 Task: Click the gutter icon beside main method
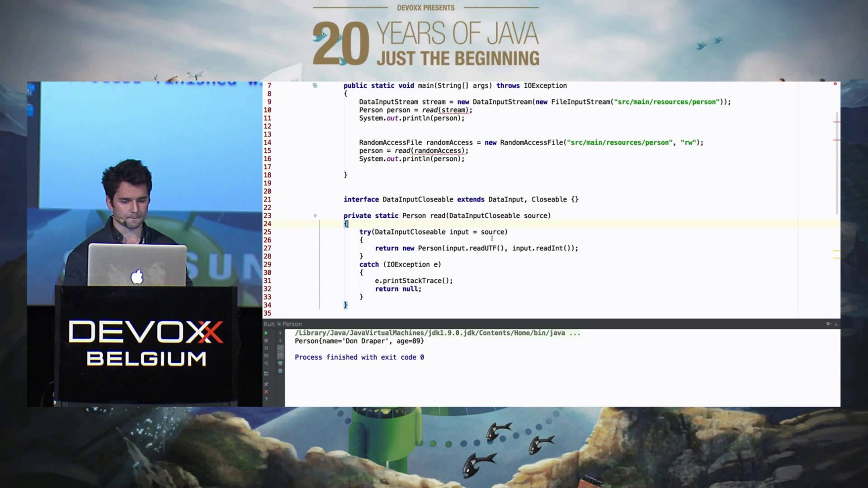click(x=314, y=85)
